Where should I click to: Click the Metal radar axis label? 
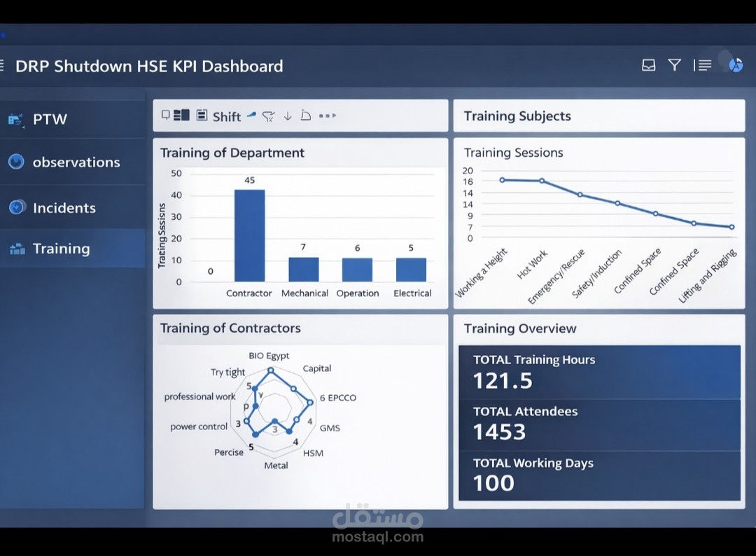[276, 466]
